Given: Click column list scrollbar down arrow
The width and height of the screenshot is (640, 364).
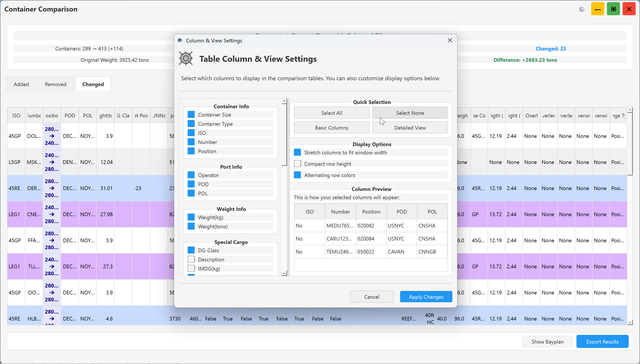Looking at the screenshot, I should tap(284, 273).
